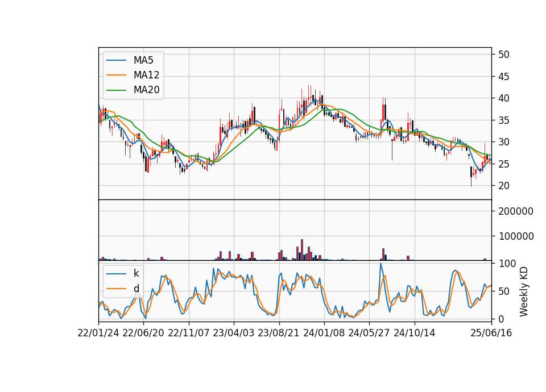This screenshot has height=392, width=546.
Task: Click the k legend label
Action: pyautogui.click(x=136, y=273)
